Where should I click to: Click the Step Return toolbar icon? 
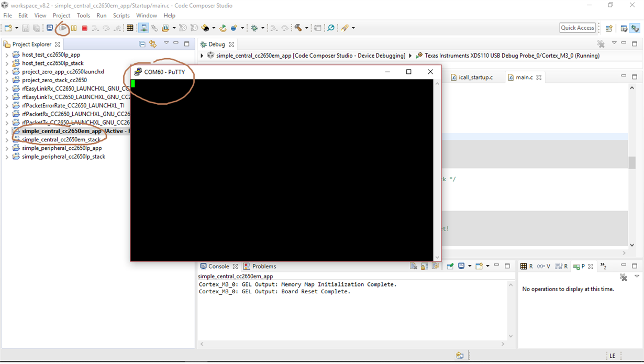click(118, 28)
